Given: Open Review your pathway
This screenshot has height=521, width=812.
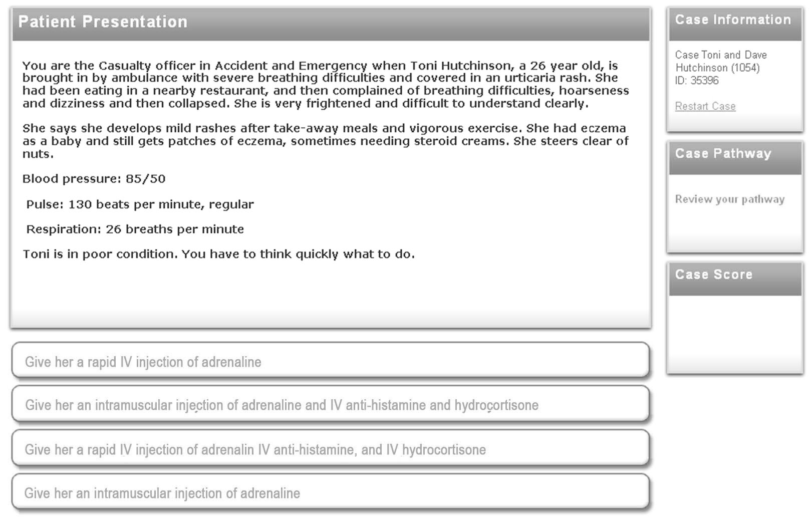Looking at the screenshot, I should 729,199.
